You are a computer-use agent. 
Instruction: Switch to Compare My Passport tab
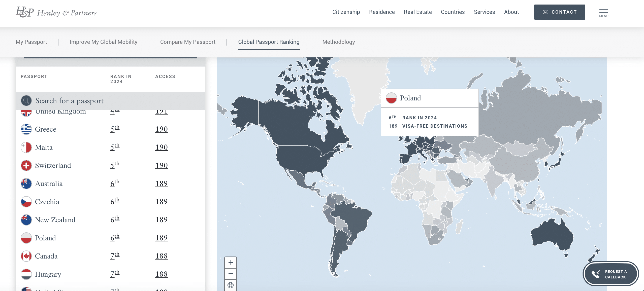pos(188,42)
